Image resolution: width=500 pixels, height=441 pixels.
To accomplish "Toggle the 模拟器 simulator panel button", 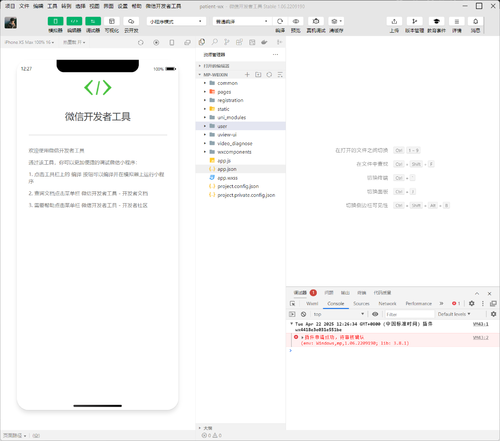I will point(55,21).
